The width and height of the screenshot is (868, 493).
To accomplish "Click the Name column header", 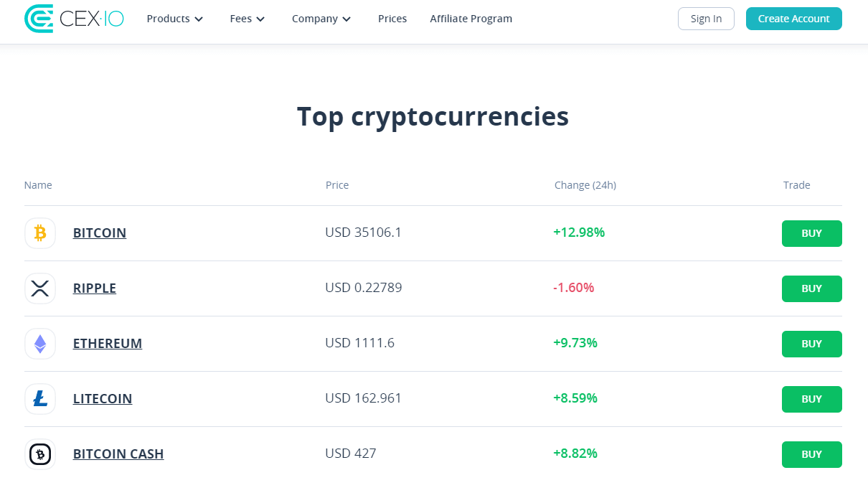I will (x=38, y=185).
